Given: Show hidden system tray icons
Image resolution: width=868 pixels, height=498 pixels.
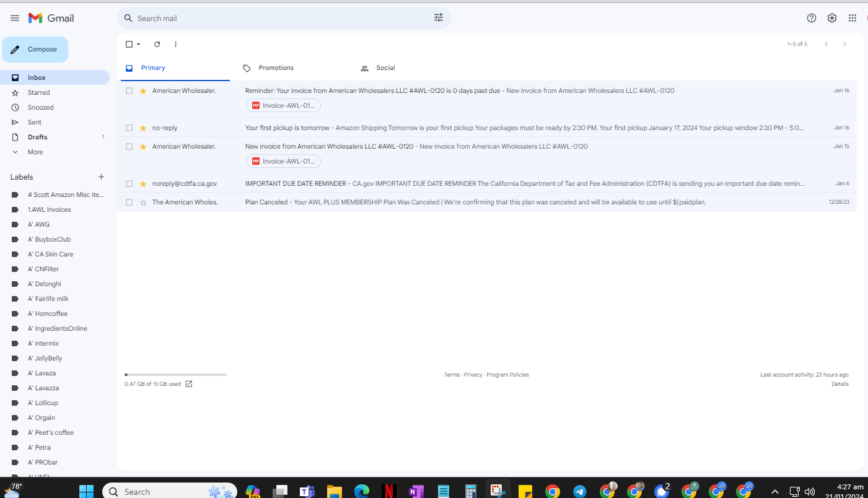Looking at the screenshot, I should 774,491.
